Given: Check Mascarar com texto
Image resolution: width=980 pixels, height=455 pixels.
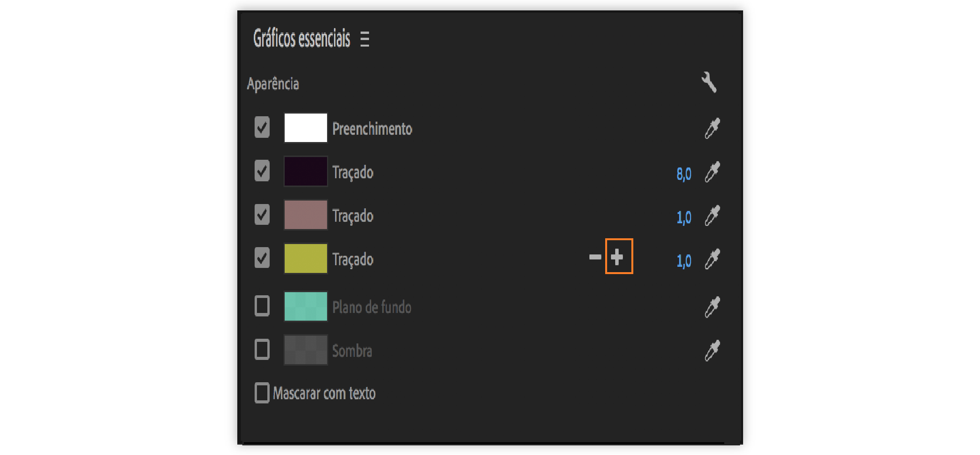Looking at the screenshot, I should click(262, 393).
